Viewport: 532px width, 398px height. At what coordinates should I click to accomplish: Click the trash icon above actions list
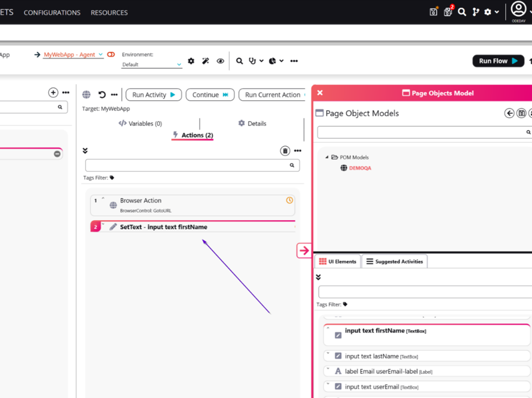285,151
